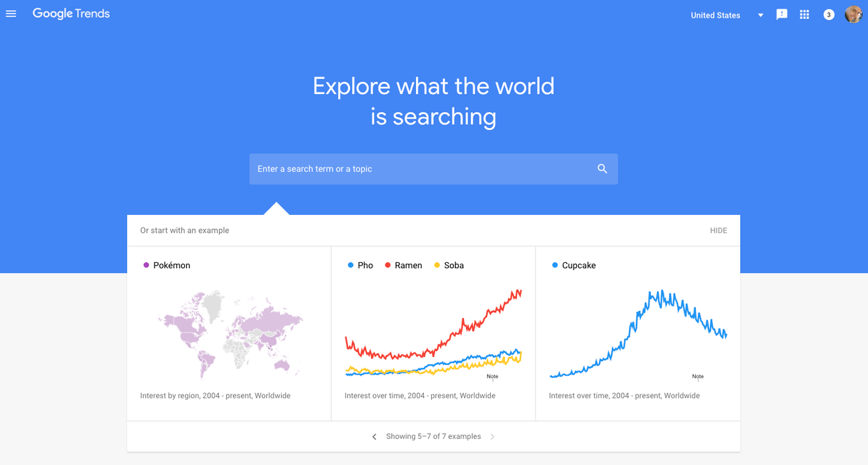Click the Pokémon legend color dot
Screen dimensions: 868x465
pos(145,265)
